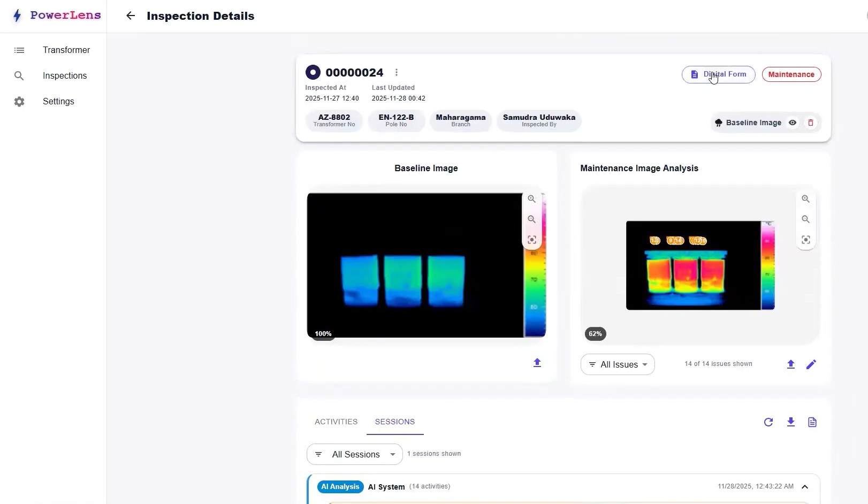Open Settings from the sidebar
868x504 pixels.
point(58,102)
